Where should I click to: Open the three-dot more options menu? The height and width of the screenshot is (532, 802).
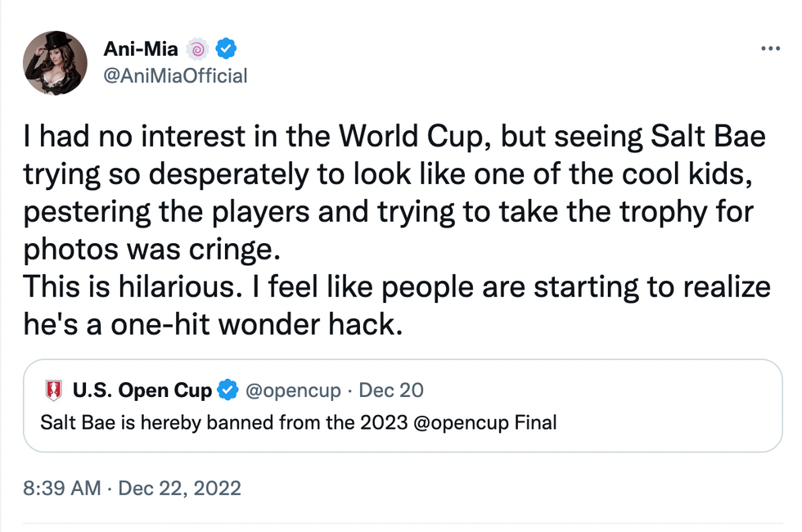tap(770, 50)
